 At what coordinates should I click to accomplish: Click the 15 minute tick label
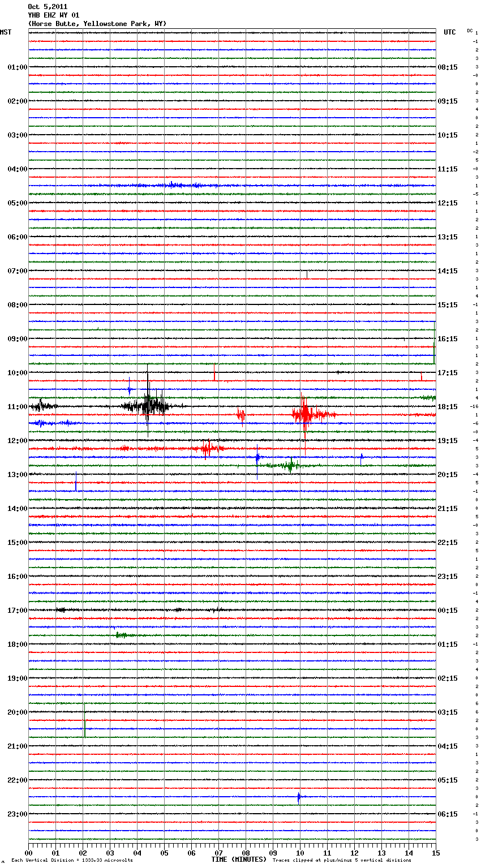[436, 853]
